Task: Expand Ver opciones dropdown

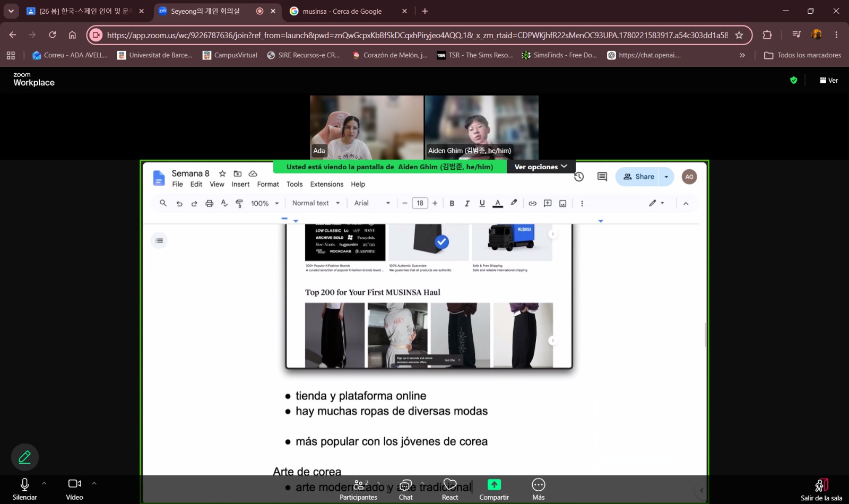Action: (541, 167)
